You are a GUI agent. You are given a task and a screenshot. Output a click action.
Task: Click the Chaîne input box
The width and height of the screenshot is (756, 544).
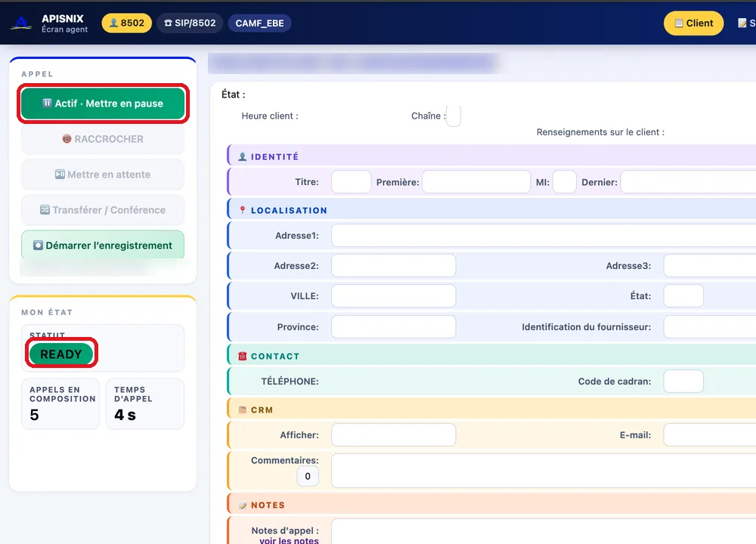coord(453,116)
